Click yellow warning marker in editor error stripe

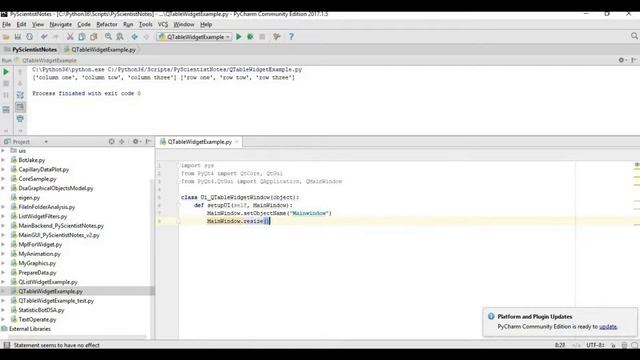click(637, 176)
